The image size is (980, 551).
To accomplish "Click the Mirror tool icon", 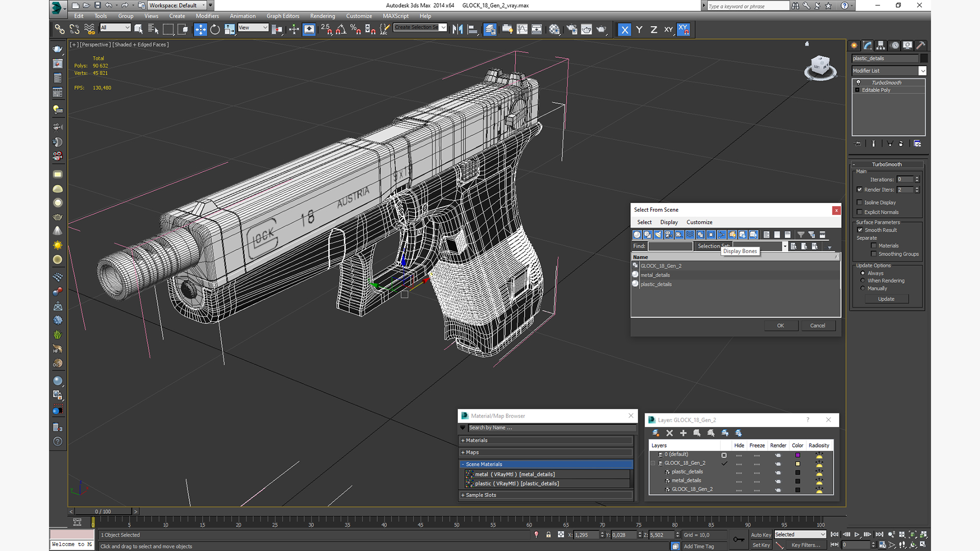I will pyautogui.click(x=458, y=30).
